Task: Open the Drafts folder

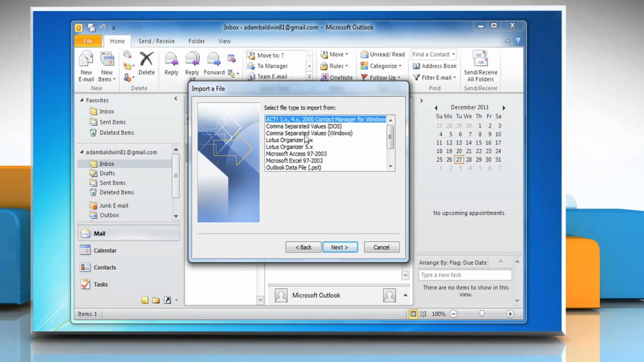Action: (107, 173)
